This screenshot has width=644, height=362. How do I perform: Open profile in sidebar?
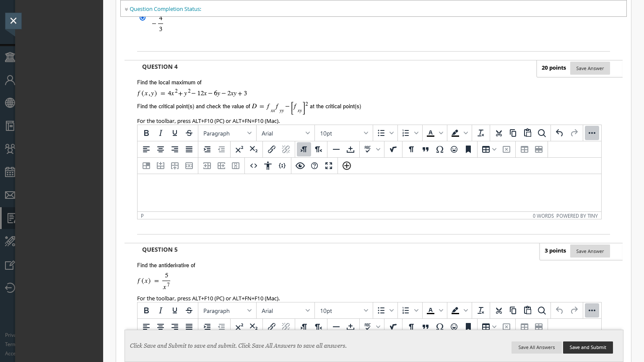10,80
